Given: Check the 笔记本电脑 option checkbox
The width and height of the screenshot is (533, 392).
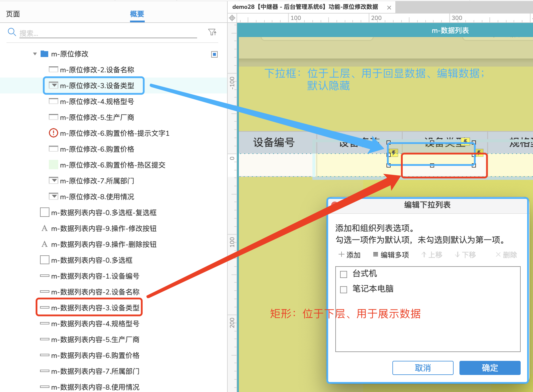Looking at the screenshot, I should [343, 290].
